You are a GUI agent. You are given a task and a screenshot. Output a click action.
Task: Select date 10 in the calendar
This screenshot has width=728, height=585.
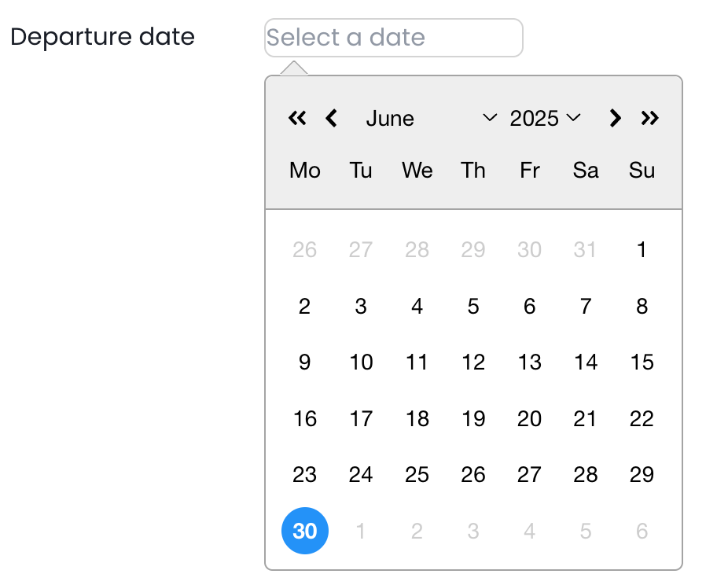[x=361, y=362]
